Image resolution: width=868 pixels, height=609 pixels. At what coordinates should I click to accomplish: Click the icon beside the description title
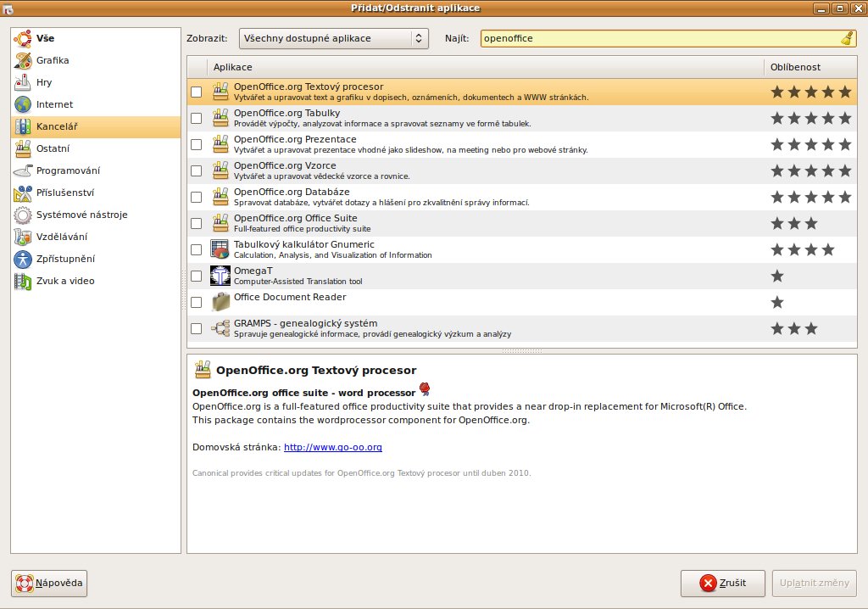203,370
